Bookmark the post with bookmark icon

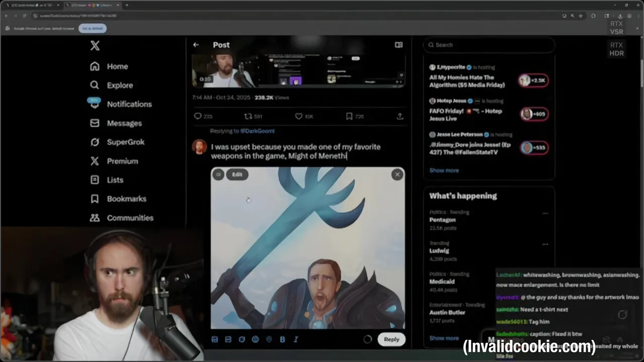pyautogui.click(x=349, y=116)
